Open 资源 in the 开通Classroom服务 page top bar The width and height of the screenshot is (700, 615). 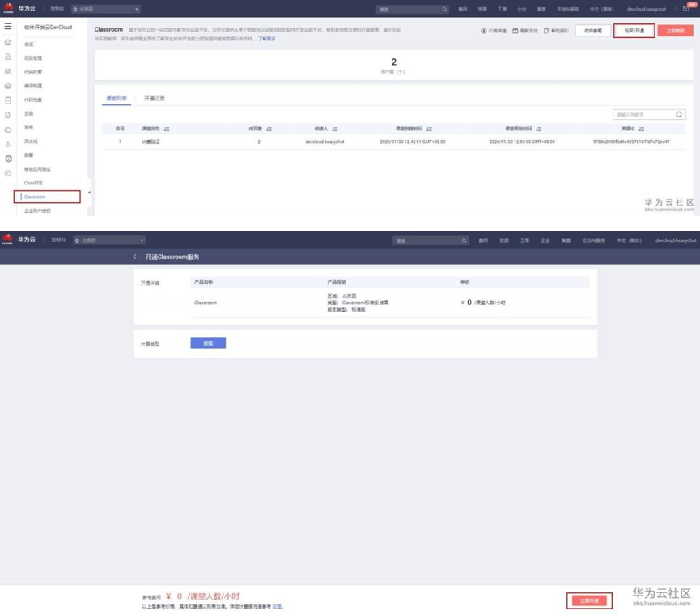coord(504,240)
